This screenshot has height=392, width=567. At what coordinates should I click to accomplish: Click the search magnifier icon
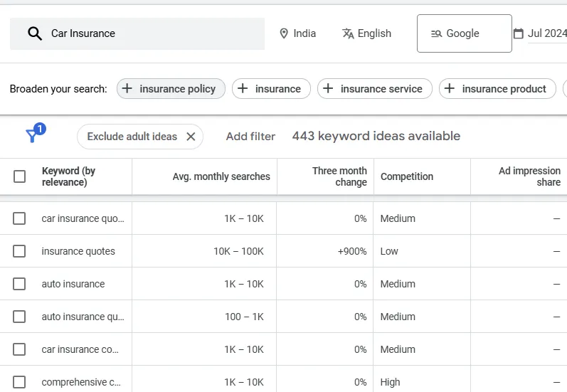pyautogui.click(x=35, y=33)
